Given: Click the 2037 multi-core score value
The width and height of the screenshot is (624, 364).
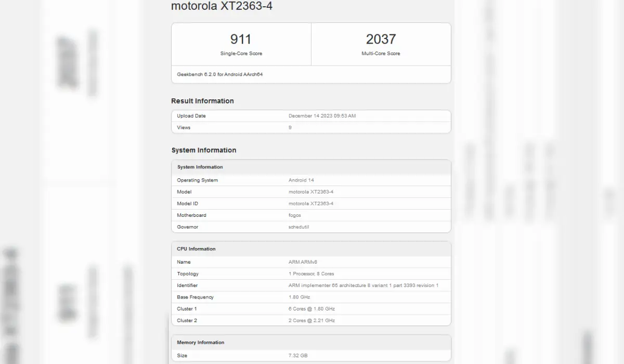Looking at the screenshot, I should [381, 39].
